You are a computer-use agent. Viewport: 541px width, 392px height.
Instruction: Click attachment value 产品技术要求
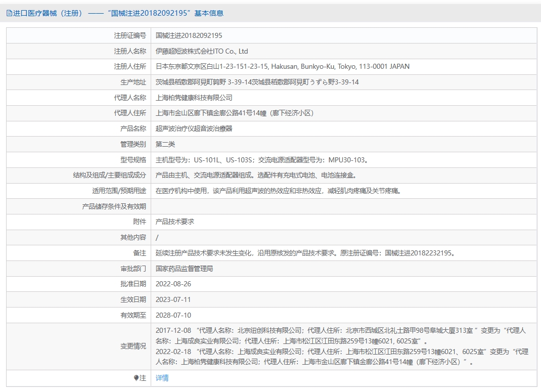(175, 222)
